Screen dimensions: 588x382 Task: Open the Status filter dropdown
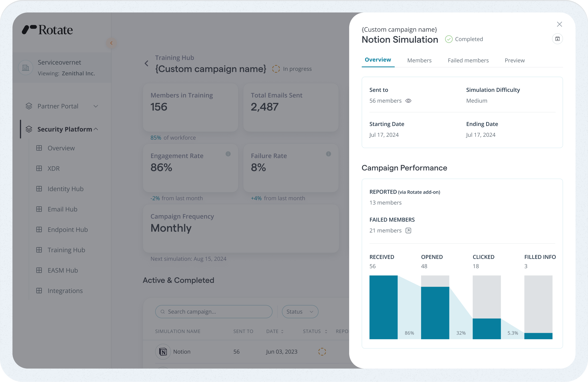pos(300,311)
